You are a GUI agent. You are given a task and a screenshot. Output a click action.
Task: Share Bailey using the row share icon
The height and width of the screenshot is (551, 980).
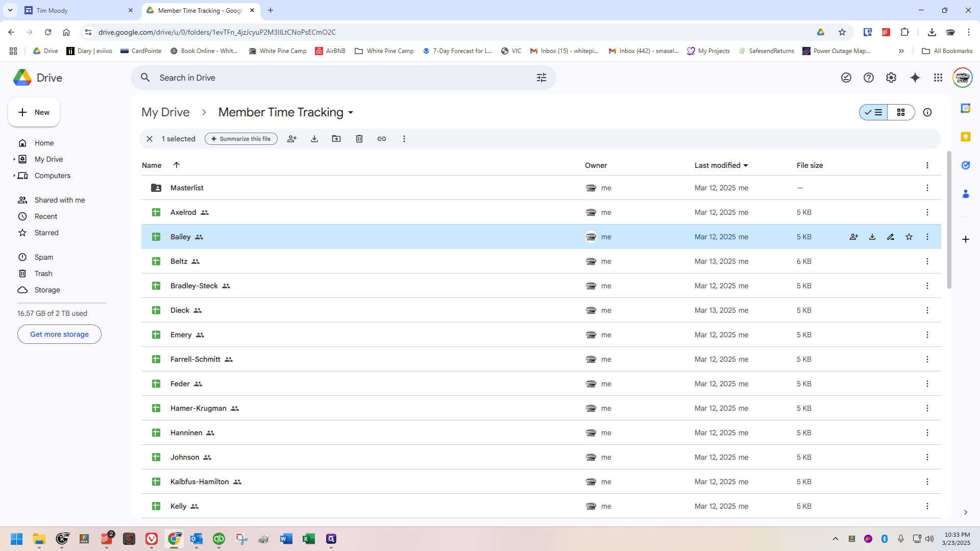[x=854, y=237]
